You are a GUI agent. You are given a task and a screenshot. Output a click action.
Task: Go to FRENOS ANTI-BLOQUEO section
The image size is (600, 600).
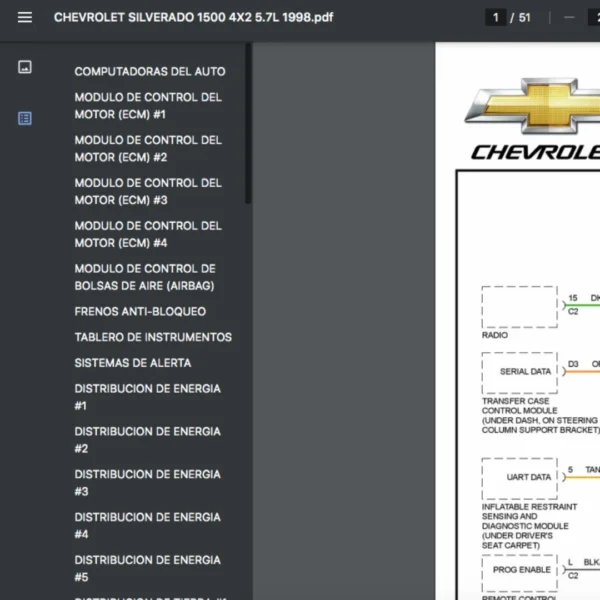click(140, 311)
